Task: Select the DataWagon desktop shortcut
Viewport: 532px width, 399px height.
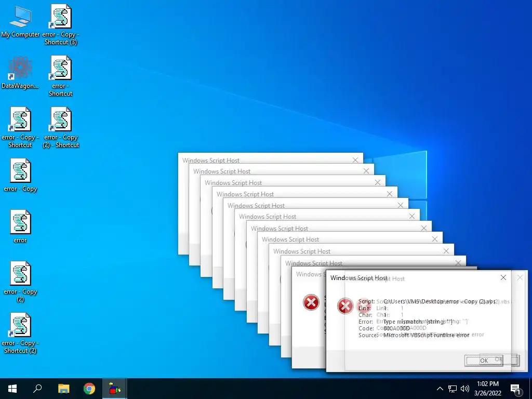Action: pyautogui.click(x=20, y=73)
